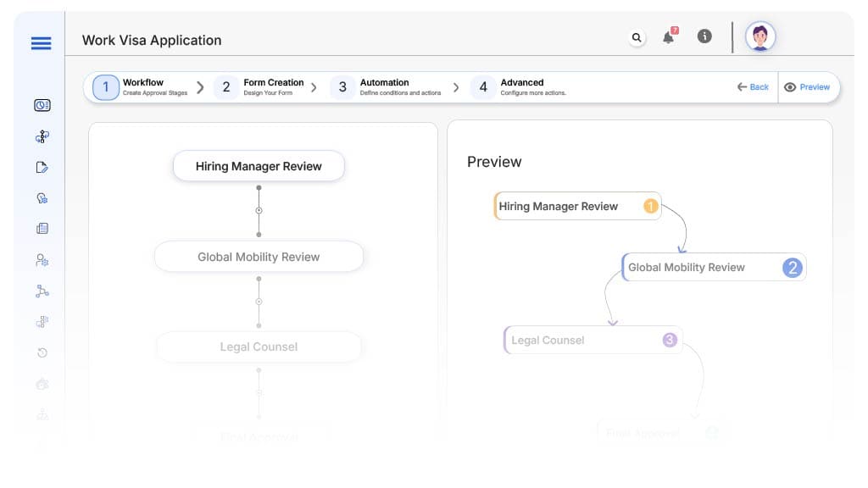Select the Workflow step tab
This screenshot has width=868, height=488.
pos(141,87)
